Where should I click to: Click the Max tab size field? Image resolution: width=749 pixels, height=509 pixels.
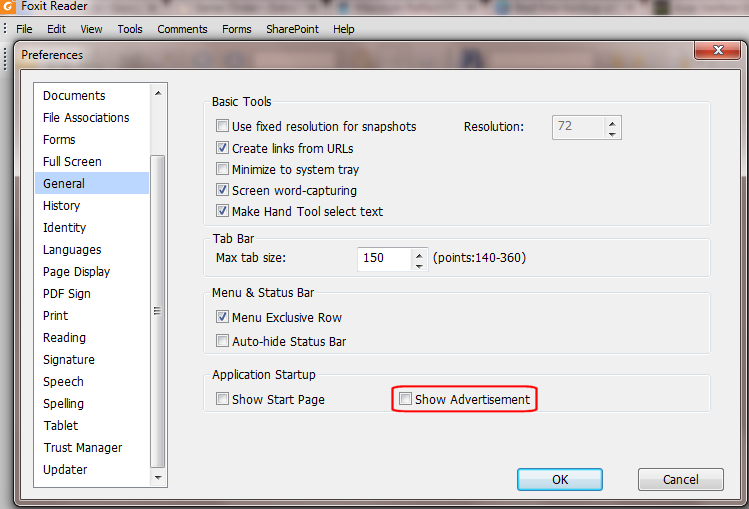click(x=384, y=259)
